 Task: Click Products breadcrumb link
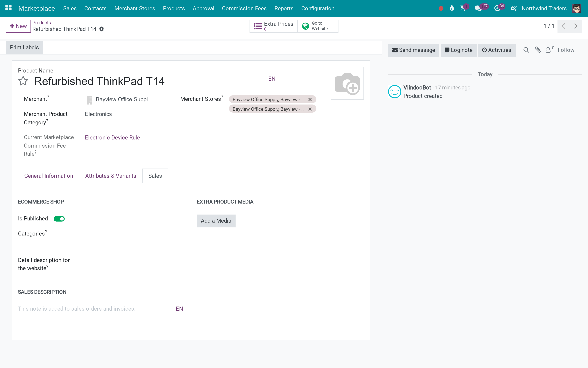42,23
